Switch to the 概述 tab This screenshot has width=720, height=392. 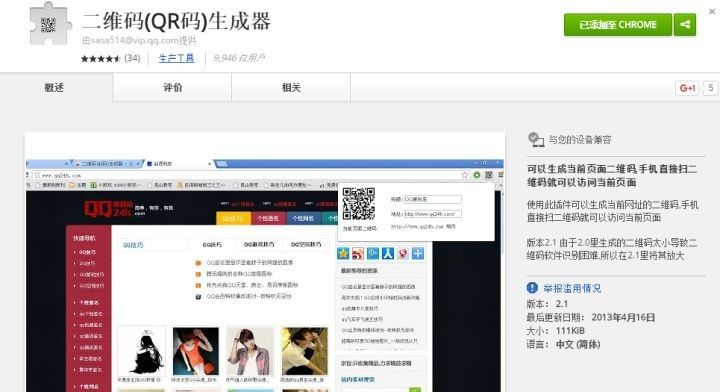click(x=54, y=87)
